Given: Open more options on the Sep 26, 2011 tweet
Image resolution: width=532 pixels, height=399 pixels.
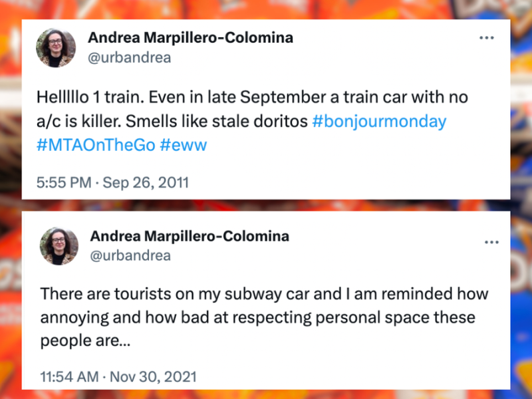Looking at the screenshot, I should coord(487,38).
